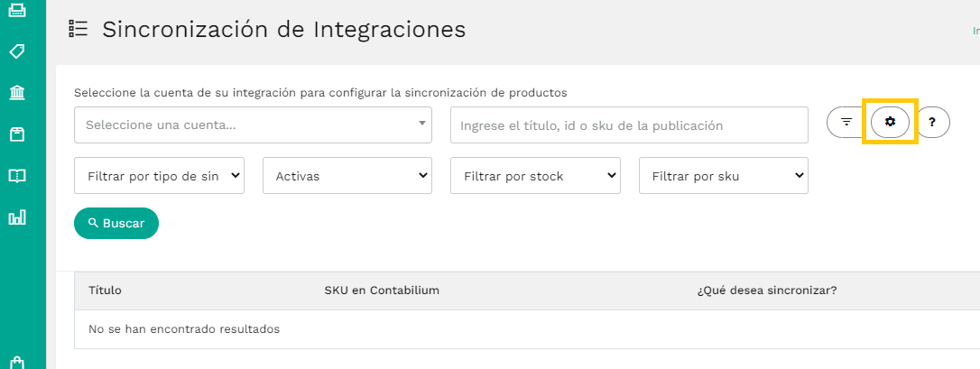Open the 'Activas' status dropdown

tap(347, 176)
